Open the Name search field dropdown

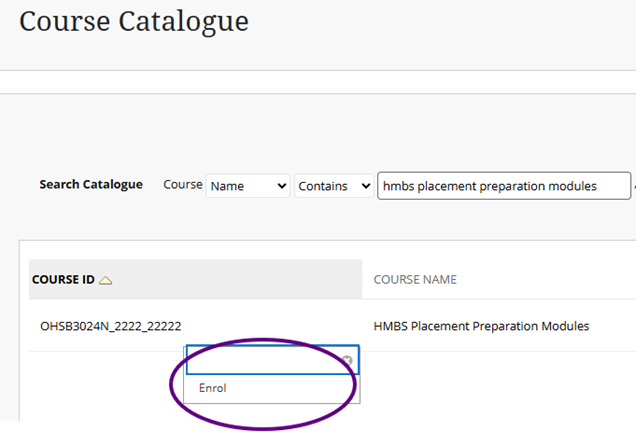click(x=248, y=186)
